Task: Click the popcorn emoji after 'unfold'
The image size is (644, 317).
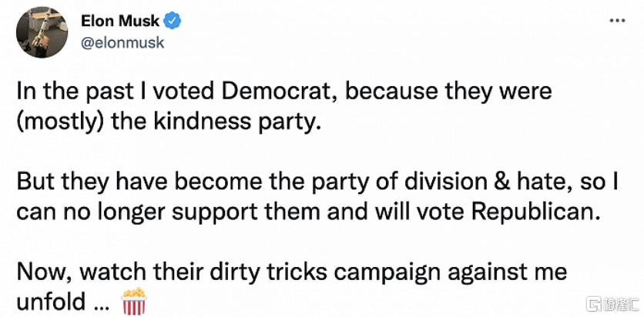Action: click(x=135, y=302)
